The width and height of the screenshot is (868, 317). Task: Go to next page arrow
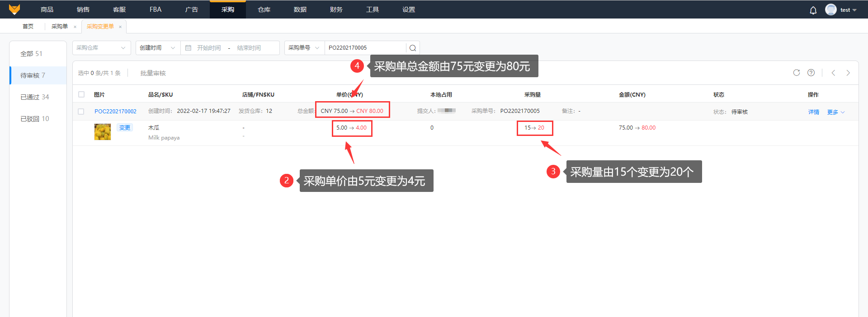848,73
